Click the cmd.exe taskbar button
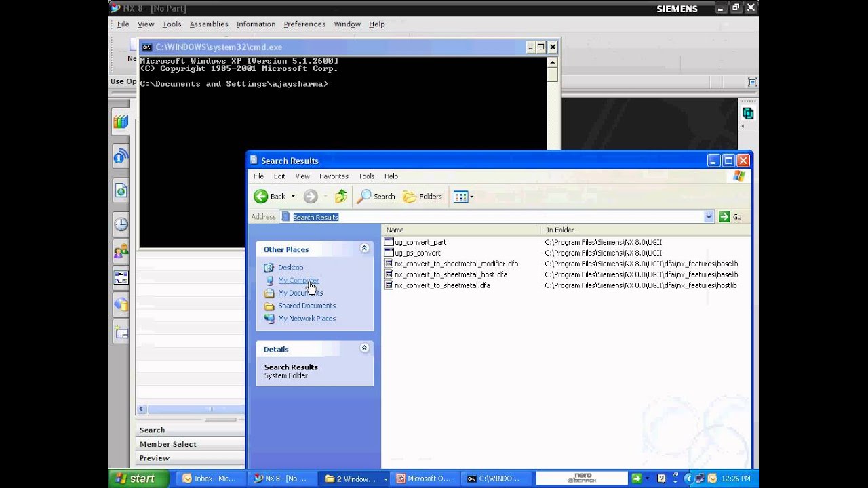Viewport: 868px width, 488px height. [495, 479]
